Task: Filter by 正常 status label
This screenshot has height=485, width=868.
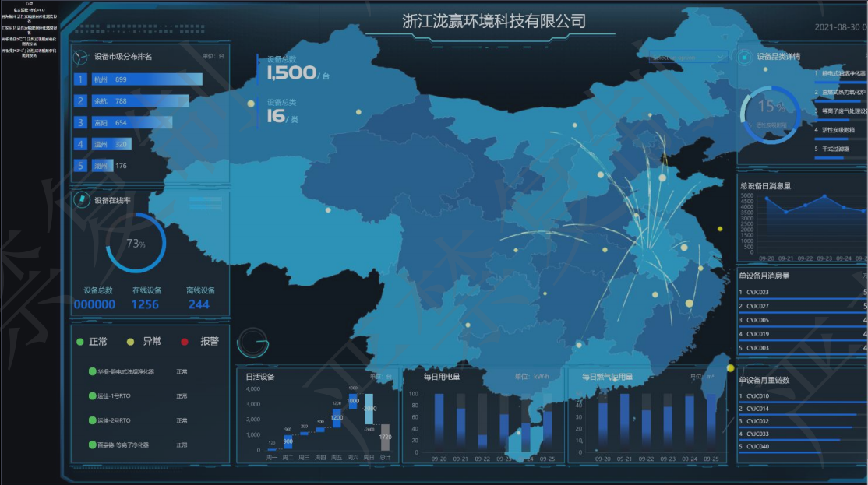Action: coord(98,342)
